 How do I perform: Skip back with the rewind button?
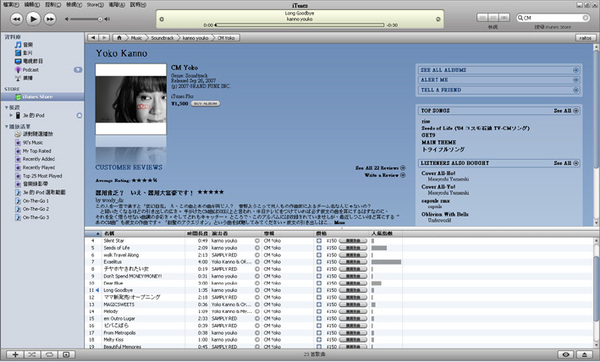16,19
